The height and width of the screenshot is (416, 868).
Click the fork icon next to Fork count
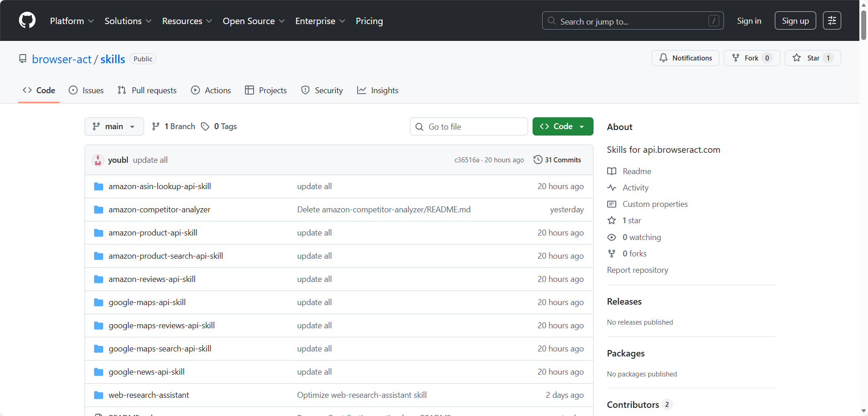(x=735, y=58)
